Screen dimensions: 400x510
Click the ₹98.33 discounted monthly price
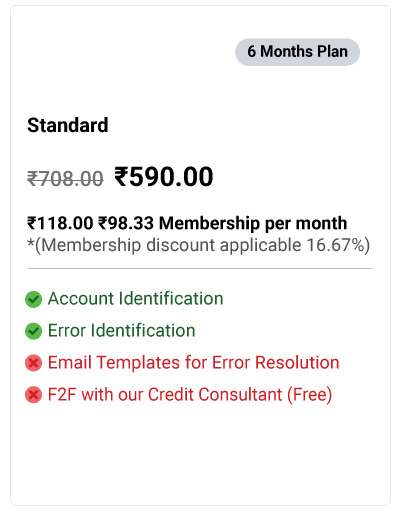coord(126,223)
